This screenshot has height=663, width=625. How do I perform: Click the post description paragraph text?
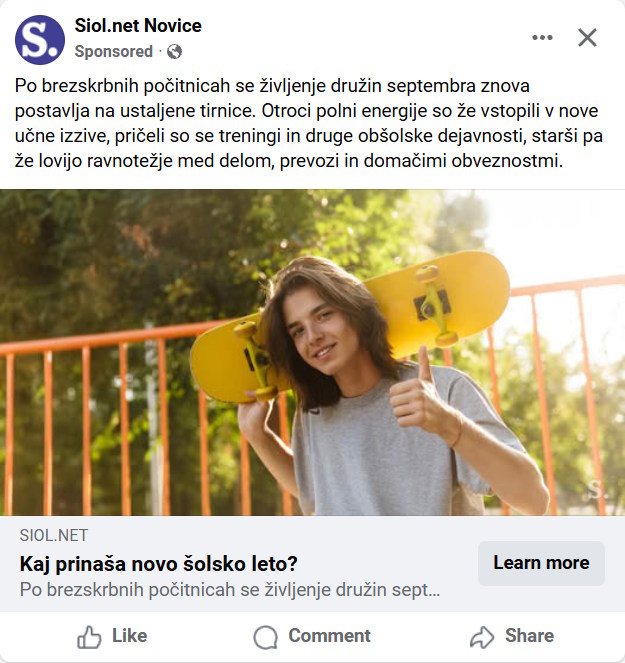309,123
